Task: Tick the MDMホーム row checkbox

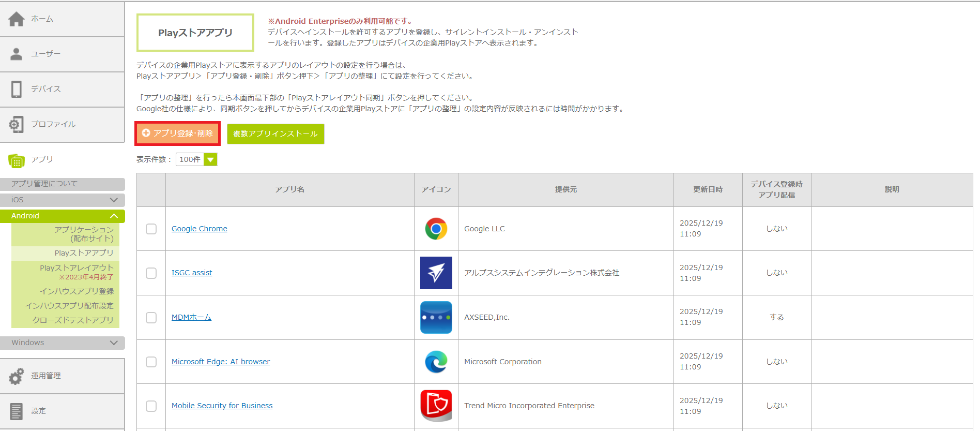Action: pyautogui.click(x=151, y=318)
